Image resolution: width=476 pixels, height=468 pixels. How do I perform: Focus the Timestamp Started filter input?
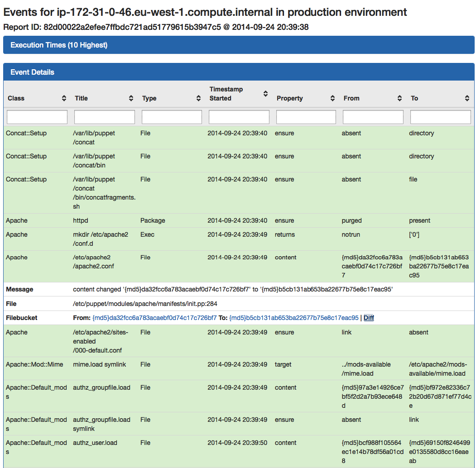[239, 117]
